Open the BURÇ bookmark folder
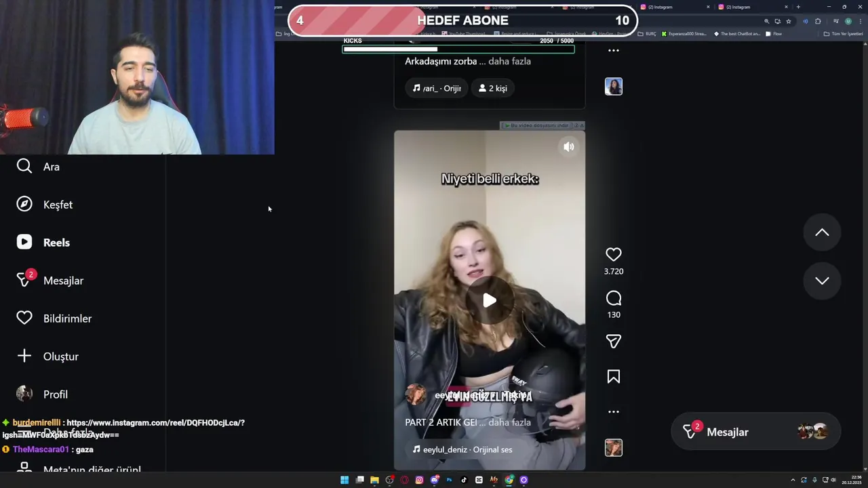868x488 pixels. (x=648, y=34)
